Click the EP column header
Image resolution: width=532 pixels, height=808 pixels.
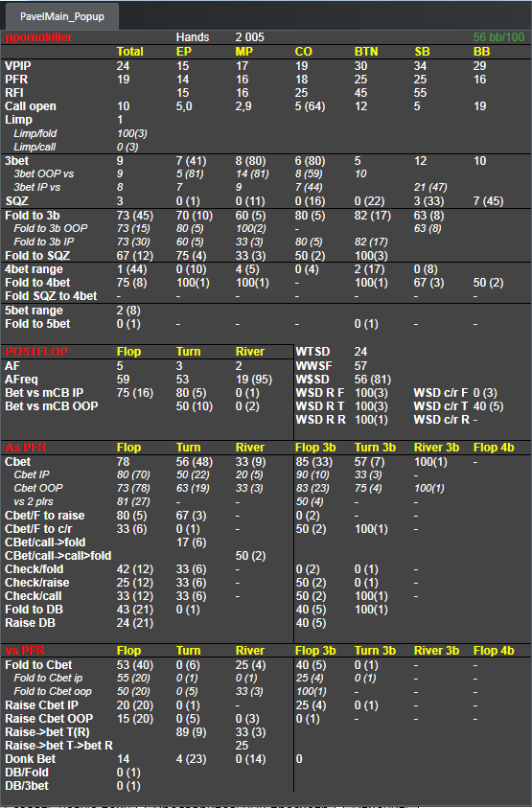[183, 52]
